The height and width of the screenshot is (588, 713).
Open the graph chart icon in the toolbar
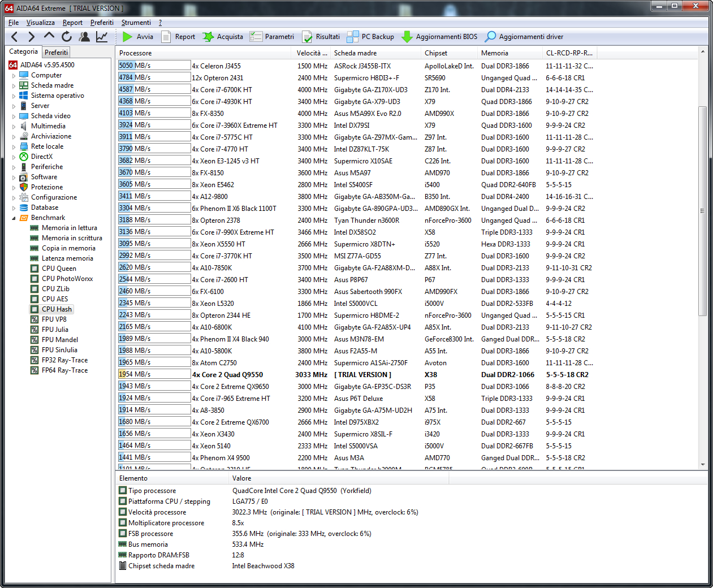(x=102, y=37)
